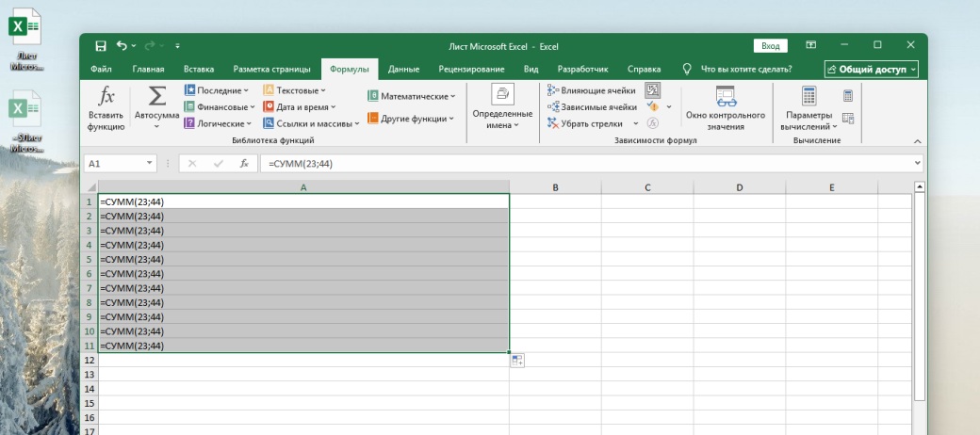
Task: Click the paste options icon below the selection
Action: tap(516, 361)
